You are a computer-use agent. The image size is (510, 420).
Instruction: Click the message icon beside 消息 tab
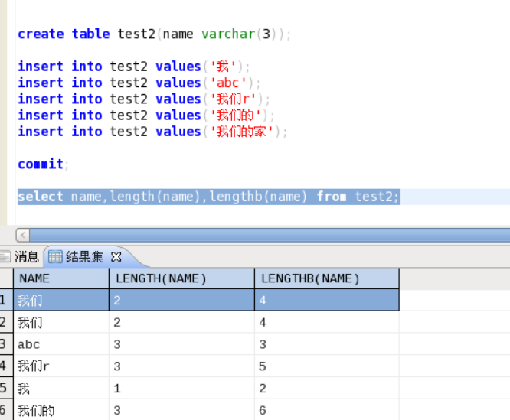pyautogui.click(x=5, y=257)
